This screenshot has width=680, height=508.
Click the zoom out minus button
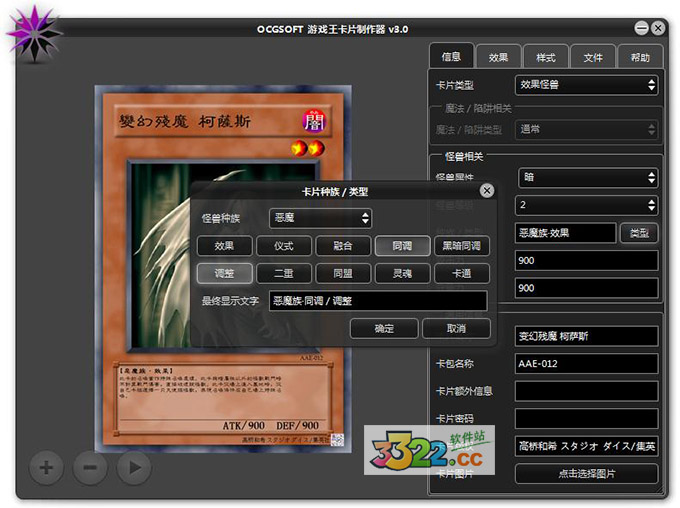tap(90, 468)
